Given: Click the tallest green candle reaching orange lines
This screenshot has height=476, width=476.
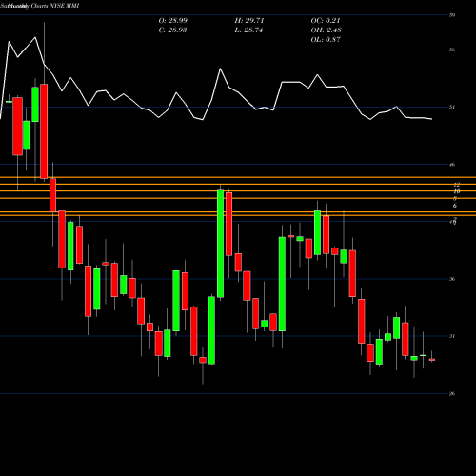Looking at the screenshot, I should 220,244.
